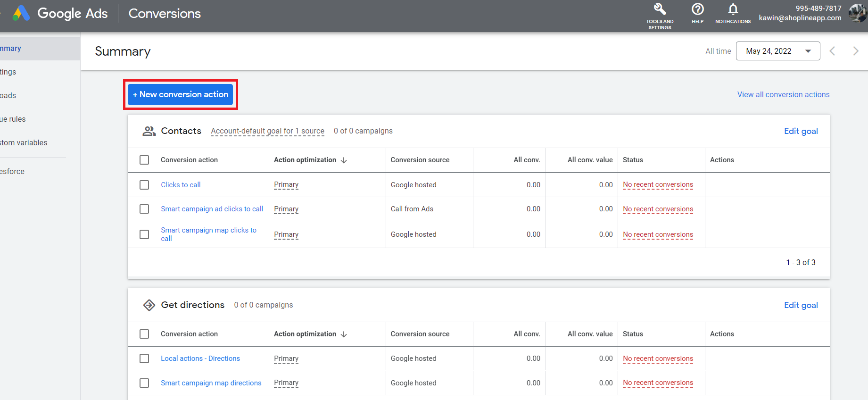Select all Contacts conversion actions checkbox
The height and width of the screenshot is (400, 868).
144,160
